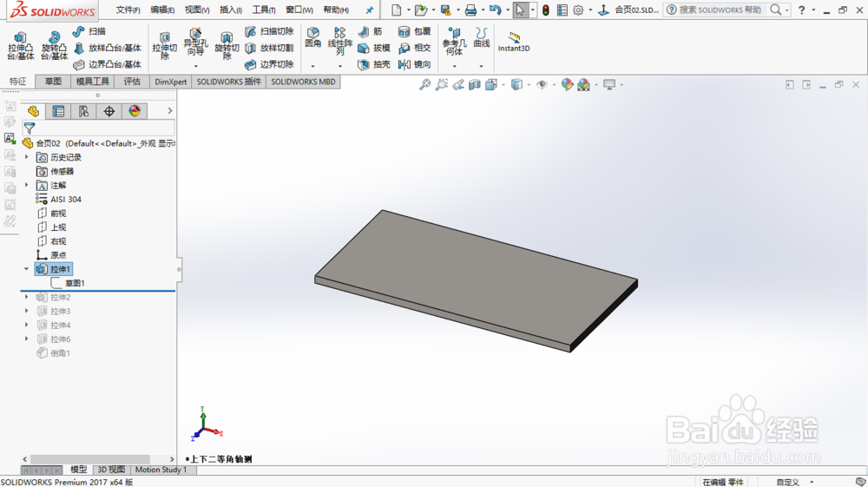This screenshot has height=487, width=868.
Task: Switch to the 草图 tab
Action: (x=53, y=82)
